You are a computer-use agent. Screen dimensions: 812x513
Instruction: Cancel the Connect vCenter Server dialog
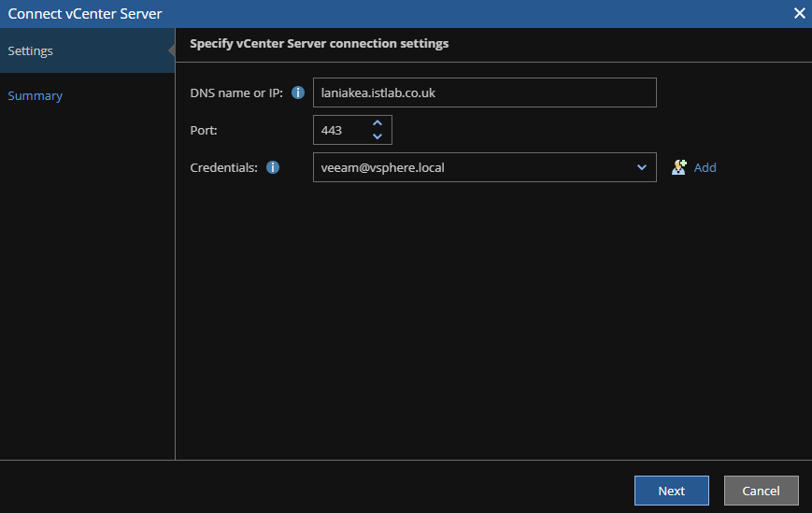[x=761, y=491]
